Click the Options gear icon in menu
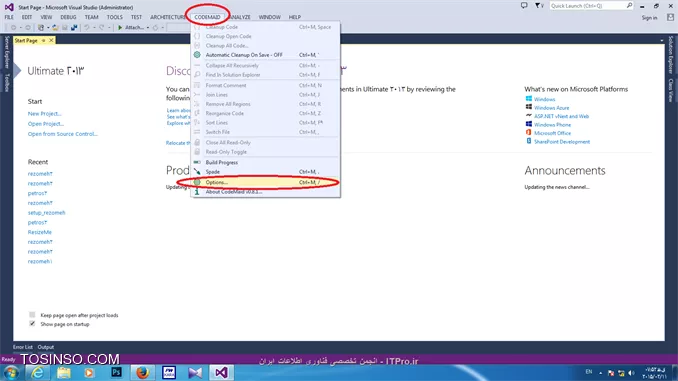This screenshot has width=678, height=381. 197,182
